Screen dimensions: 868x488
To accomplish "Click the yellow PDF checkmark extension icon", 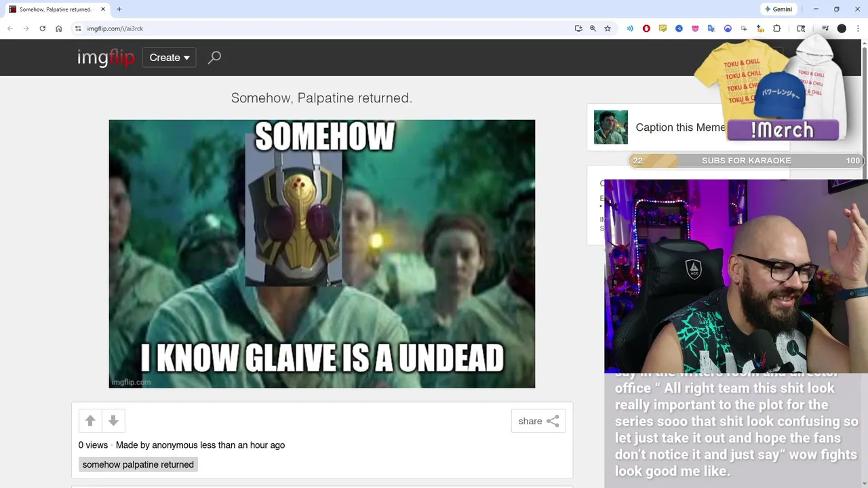I will coord(663,28).
